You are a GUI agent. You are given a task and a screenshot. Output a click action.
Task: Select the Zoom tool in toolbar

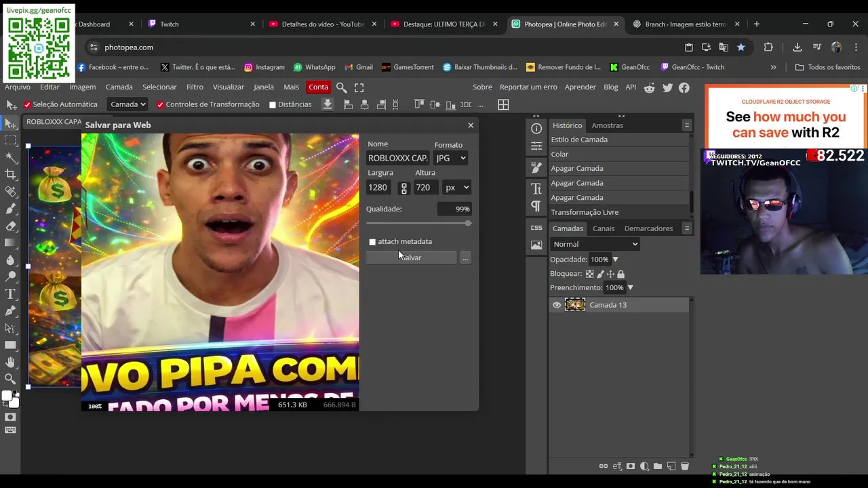click(x=10, y=379)
